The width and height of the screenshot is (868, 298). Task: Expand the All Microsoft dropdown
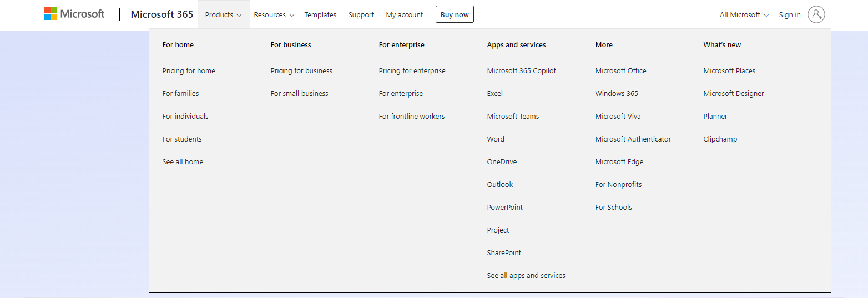pyautogui.click(x=744, y=15)
